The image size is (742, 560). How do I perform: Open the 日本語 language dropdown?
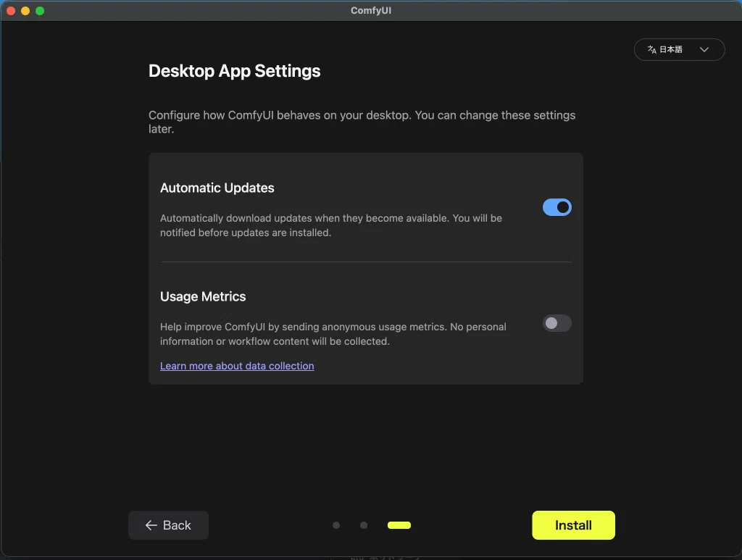tap(679, 50)
